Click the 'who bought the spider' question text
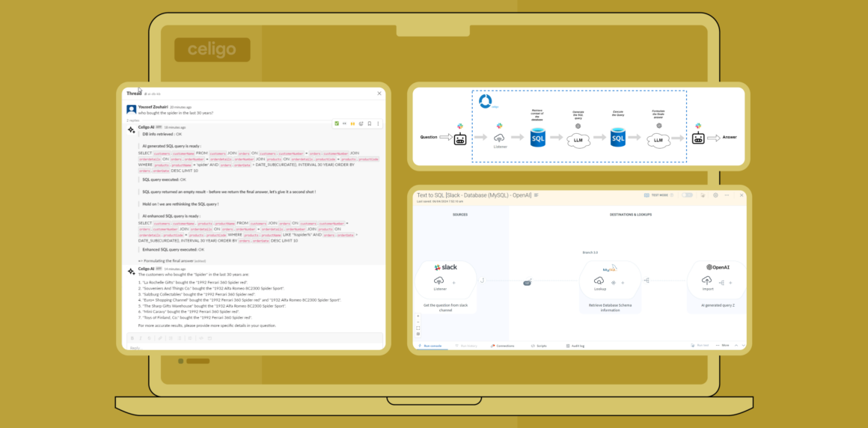Screen dimensions: 868x428 pyautogui.click(x=176, y=113)
